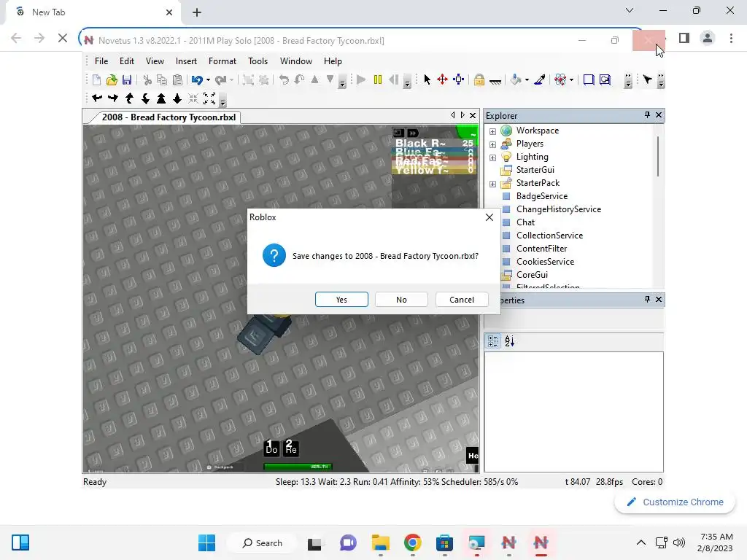This screenshot has width=747, height=560.
Task: Save the place with the floppy disk icon
Action: pyautogui.click(x=127, y=80)
